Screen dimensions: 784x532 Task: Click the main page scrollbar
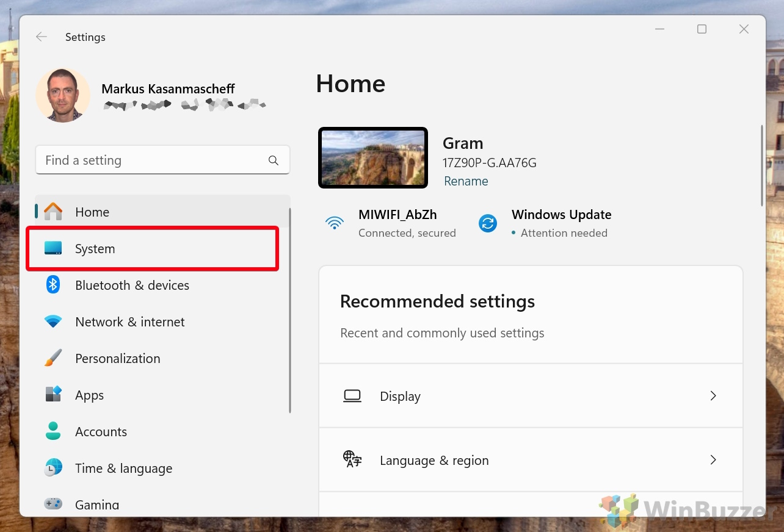coord(761,165)
